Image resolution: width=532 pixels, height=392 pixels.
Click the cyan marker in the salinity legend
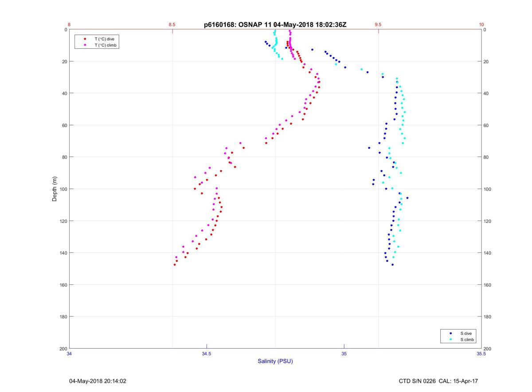450,340
